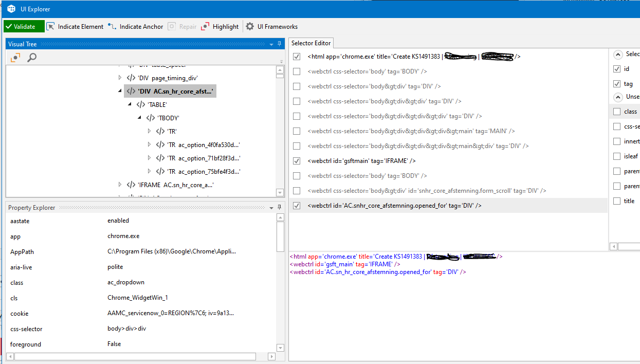
Task: Expand the 'TR ac_option_75bfe4f3d...' node
Action: click(x=149, y=171)
